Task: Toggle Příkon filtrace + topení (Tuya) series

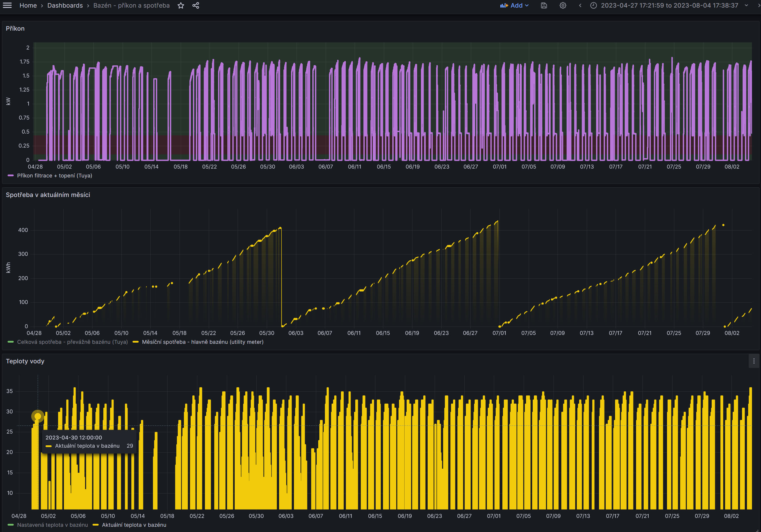Action: point(54,176)
